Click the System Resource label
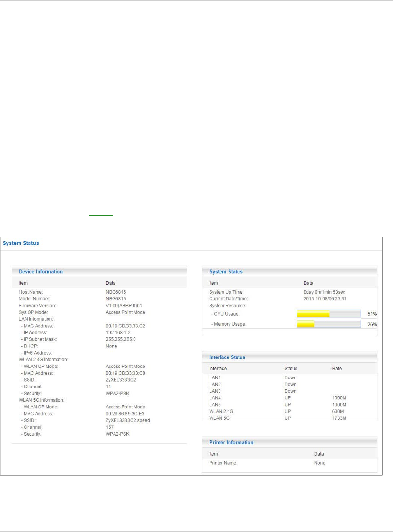 click(228, 306)
